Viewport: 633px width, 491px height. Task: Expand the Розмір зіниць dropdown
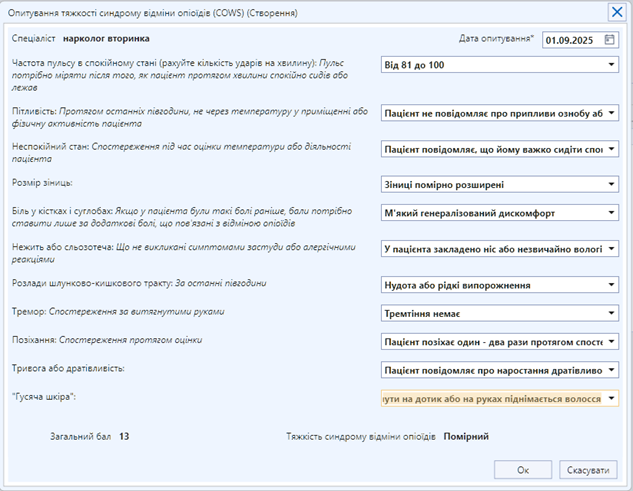click(x=610, y=184)
